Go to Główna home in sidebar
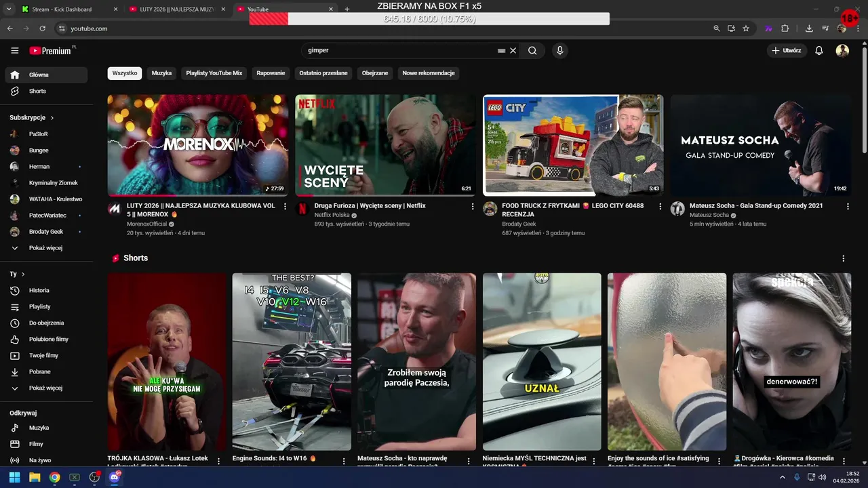 pyautogui.click(x=46, y=75)
